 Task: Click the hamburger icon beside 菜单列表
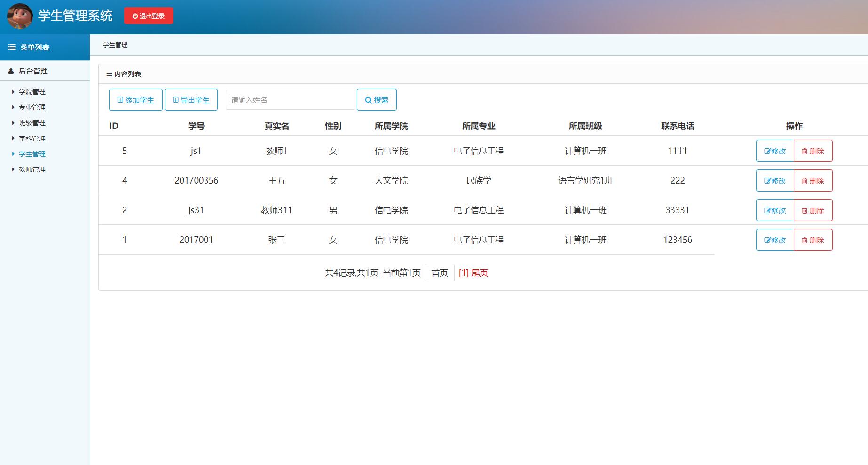coord(11,47)
